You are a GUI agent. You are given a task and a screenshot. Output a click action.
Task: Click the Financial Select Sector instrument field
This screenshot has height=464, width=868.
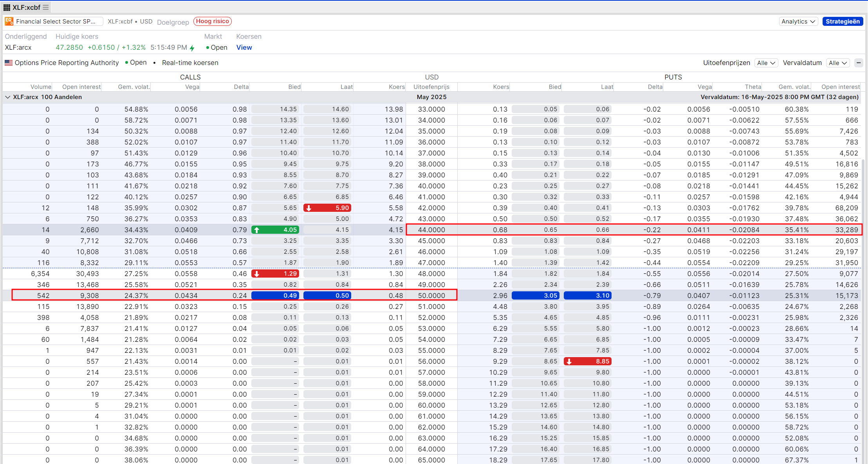tap(56, 22)
